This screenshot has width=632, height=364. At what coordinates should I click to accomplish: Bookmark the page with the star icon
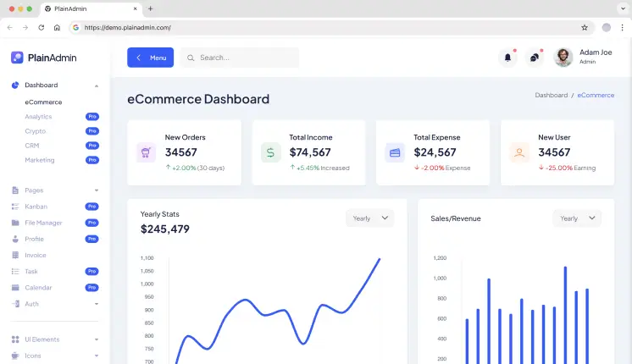coord(585,27)
